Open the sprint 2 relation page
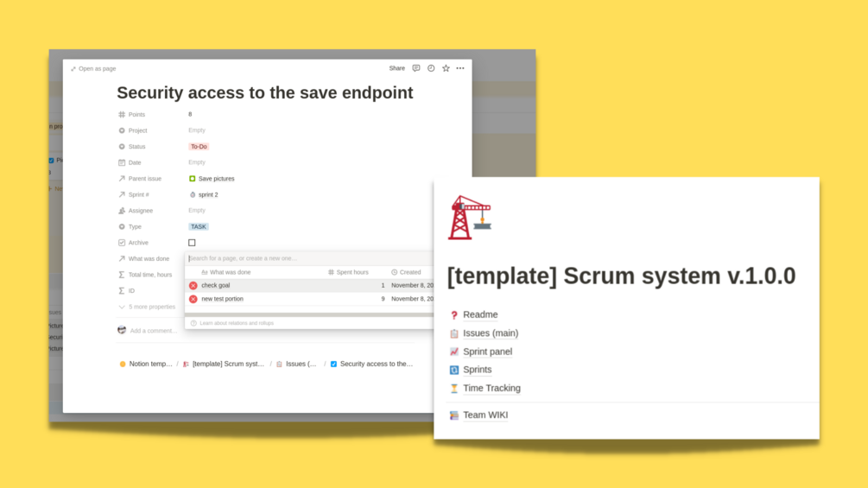Image resolution: width=868 pixels, height=488 pixels. click(204, 194)
